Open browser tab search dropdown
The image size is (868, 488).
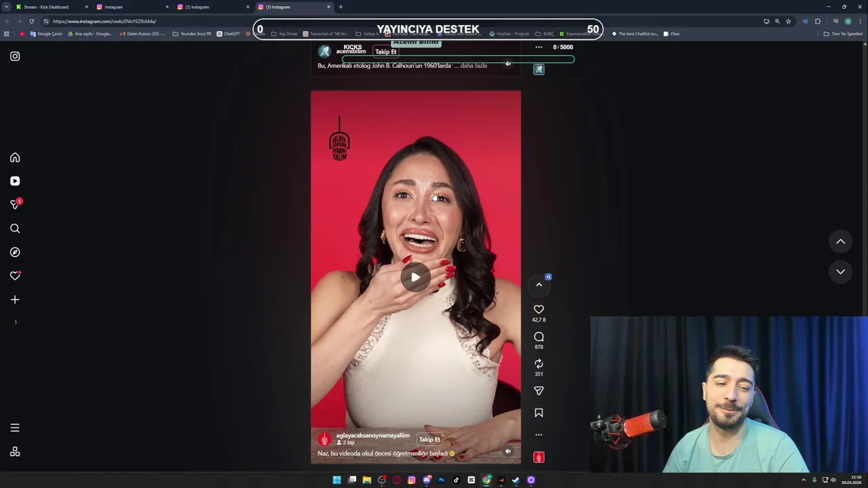coord(6,7)
